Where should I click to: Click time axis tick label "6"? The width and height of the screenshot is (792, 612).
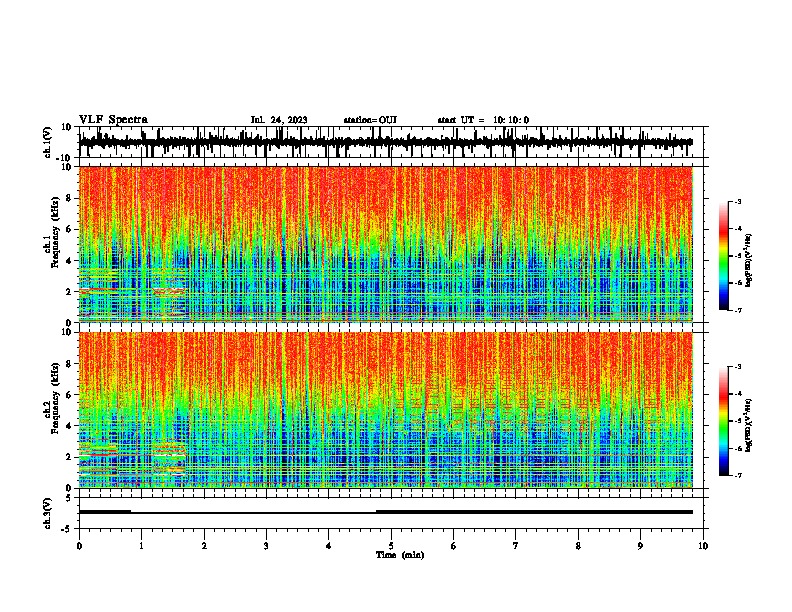click(454, 546)
